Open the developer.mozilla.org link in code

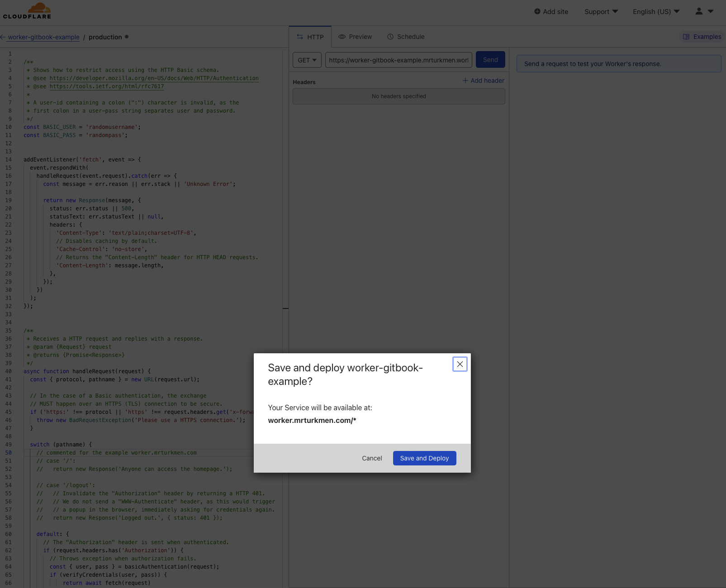pos(154,78)
